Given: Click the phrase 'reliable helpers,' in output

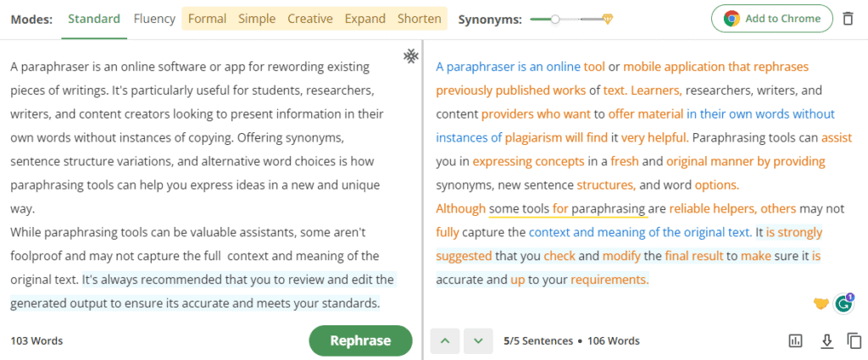Looking at the screenshot, I should click(x=713, y=209).
